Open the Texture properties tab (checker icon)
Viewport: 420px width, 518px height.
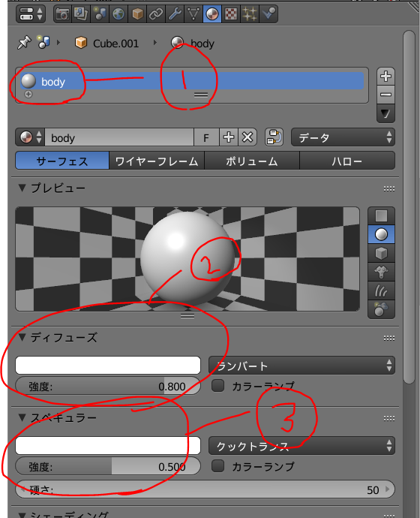(231, 14)
